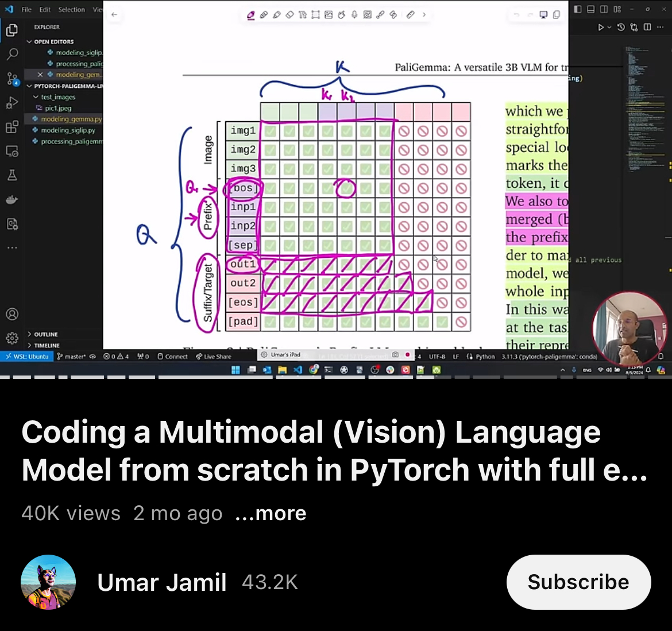
Task: Open the Selection menu
Action: (72, 9)
